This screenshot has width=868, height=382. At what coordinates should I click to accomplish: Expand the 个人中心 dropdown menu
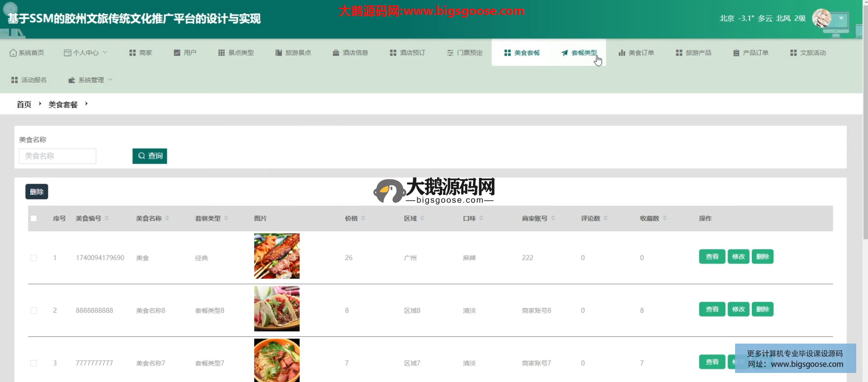point(86,53)
